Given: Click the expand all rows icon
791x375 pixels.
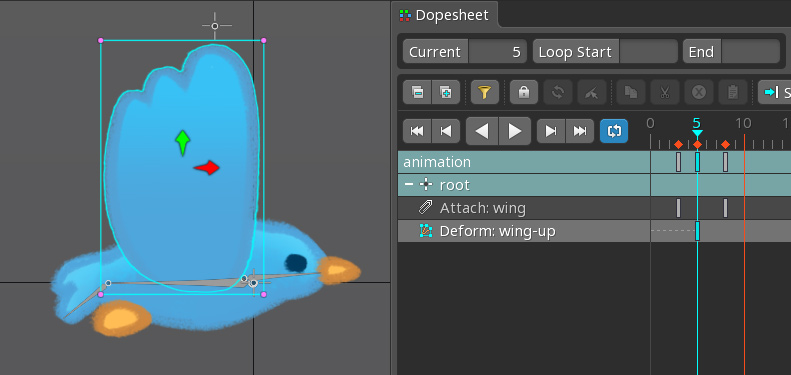Looking at the screenshot, I should pyautogui.click(x=446, y=92).
